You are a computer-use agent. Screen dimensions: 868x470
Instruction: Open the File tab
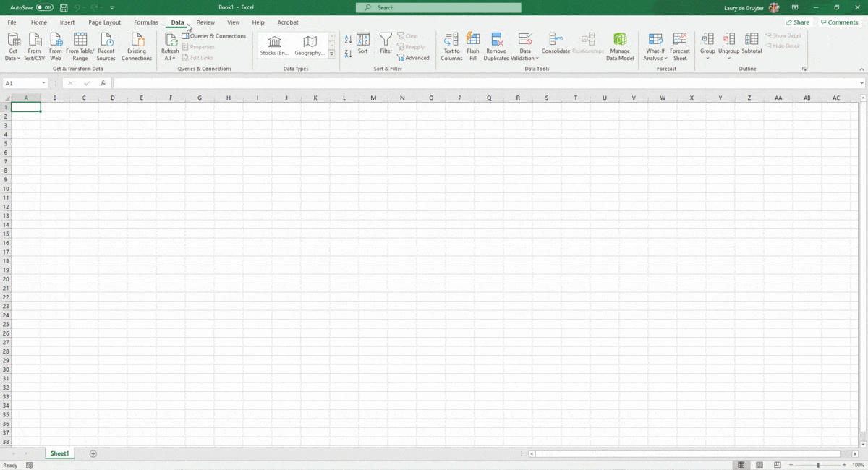pos(12,22)
